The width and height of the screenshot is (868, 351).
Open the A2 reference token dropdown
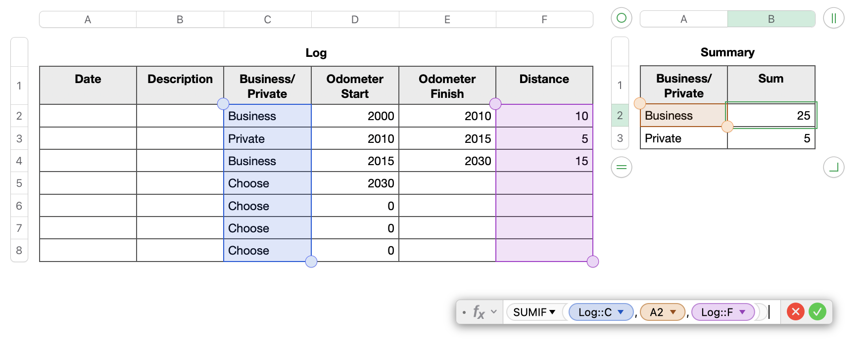coord(673,312)
